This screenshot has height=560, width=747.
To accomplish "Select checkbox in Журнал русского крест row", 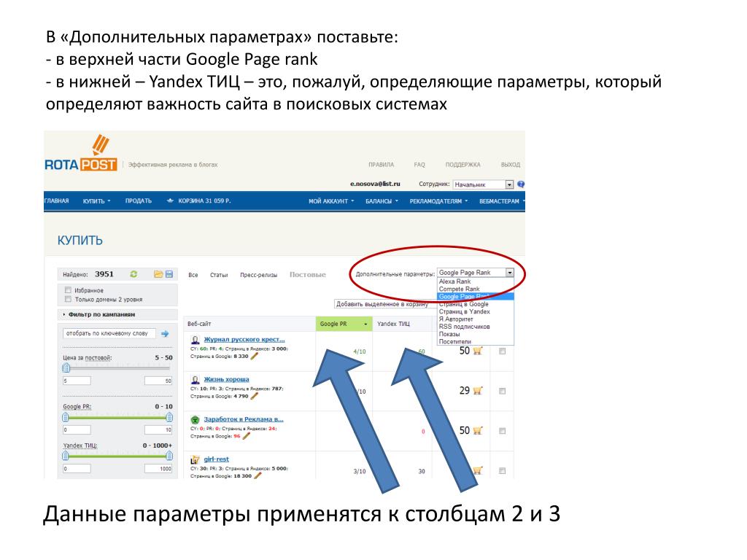I will (x=502, y=351).
